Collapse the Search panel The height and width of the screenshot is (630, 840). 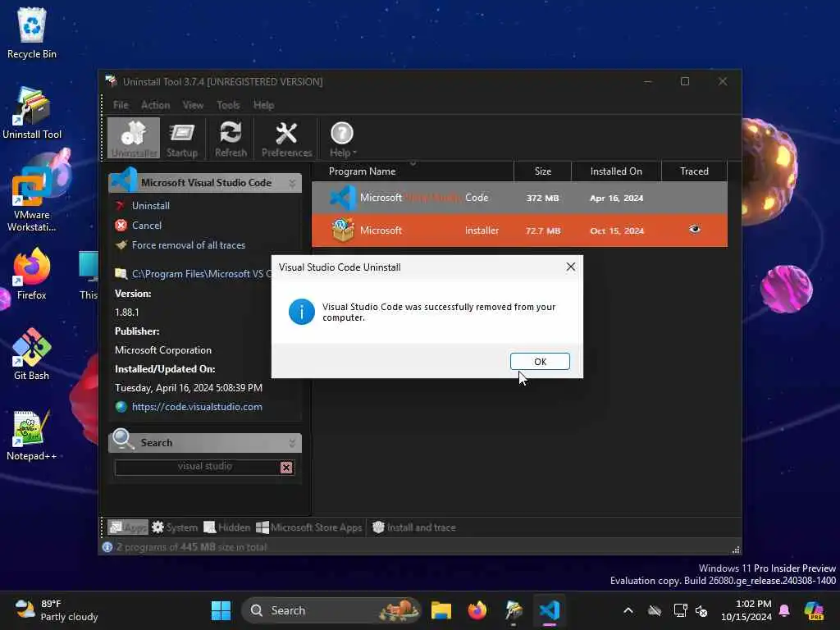pos(292,443)
